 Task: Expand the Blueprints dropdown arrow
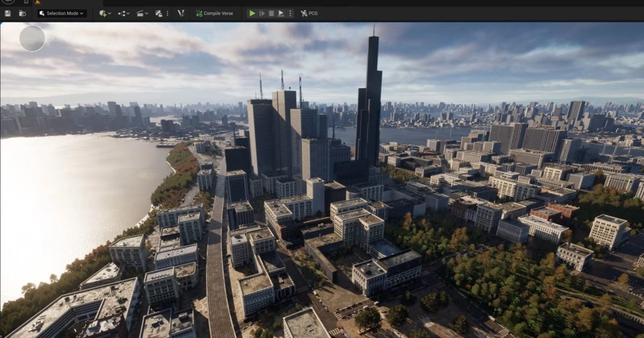[x=128, y=13]
